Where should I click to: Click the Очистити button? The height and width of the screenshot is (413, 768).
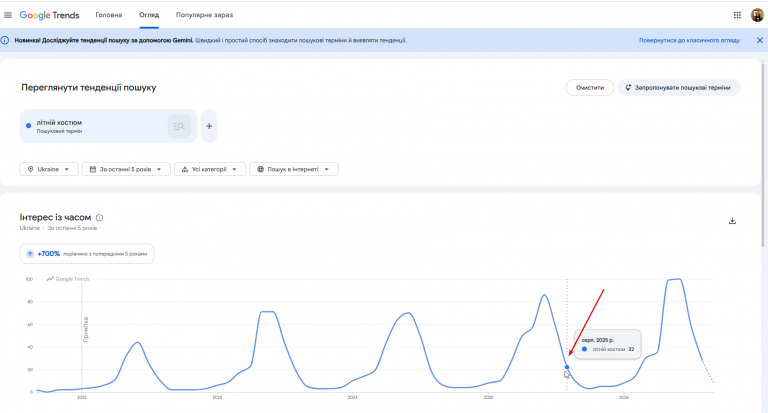pos(590,88)
